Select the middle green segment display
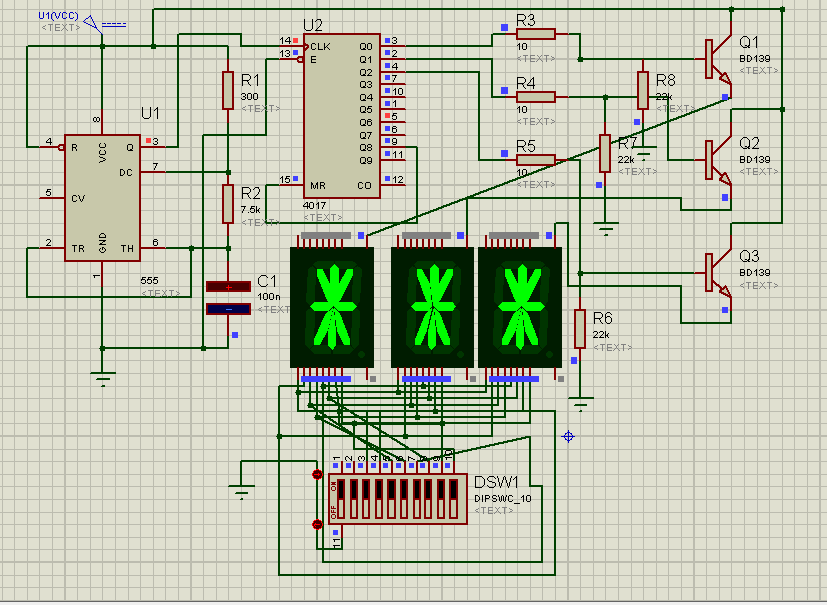827x605 pixels. pos(430,305)
